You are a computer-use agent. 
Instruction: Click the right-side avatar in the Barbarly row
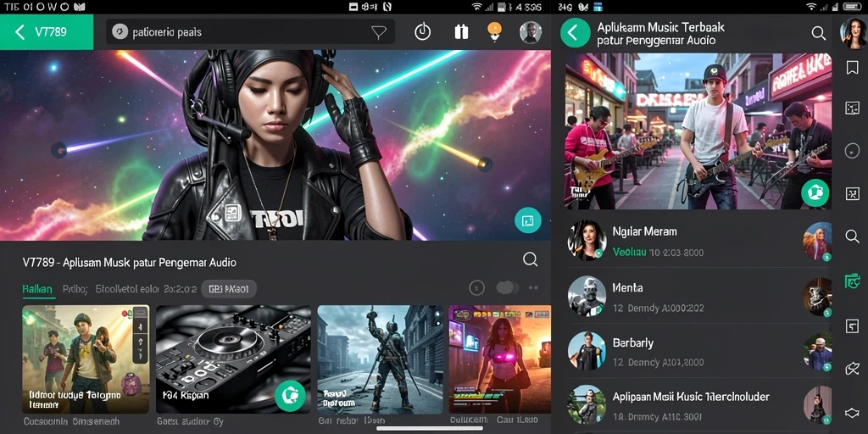click(817, 352)
